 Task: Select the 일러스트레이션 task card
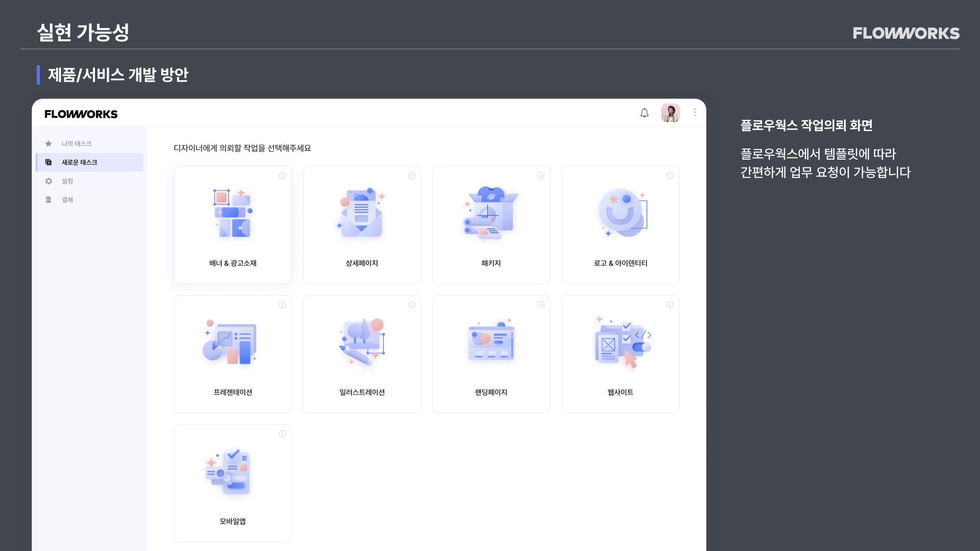[362, 354]
